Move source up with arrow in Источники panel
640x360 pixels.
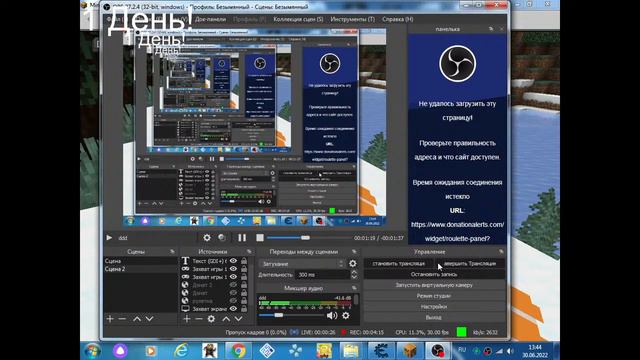tap(226, 319)
